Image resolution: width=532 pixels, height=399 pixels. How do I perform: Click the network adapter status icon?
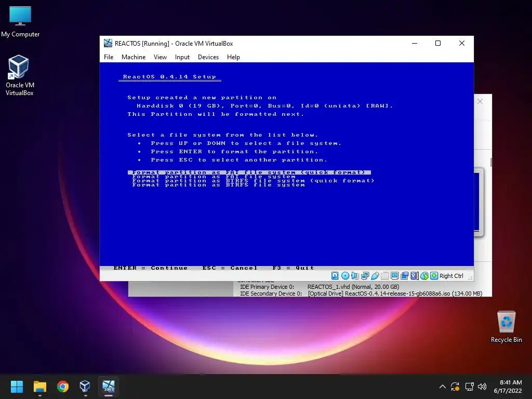[365, 276]
